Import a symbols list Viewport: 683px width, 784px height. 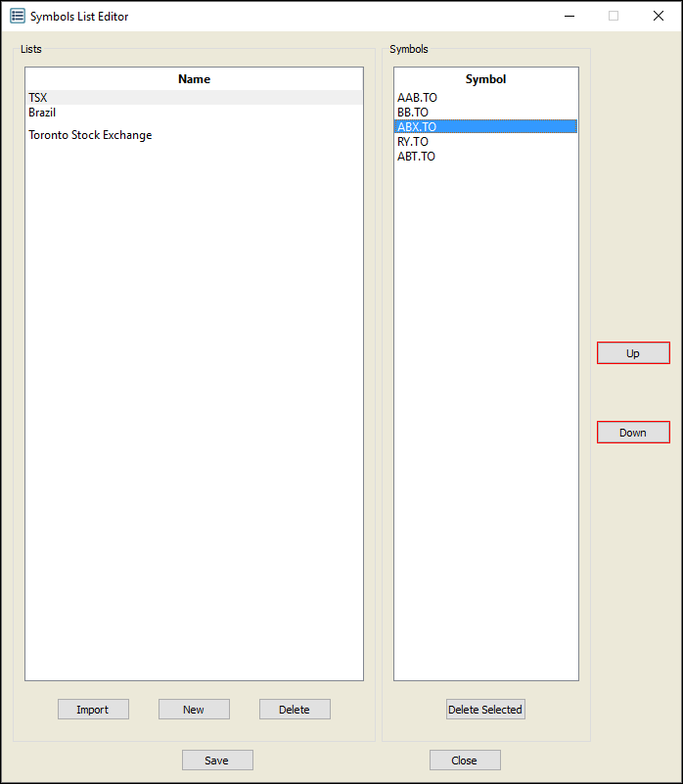93,710
